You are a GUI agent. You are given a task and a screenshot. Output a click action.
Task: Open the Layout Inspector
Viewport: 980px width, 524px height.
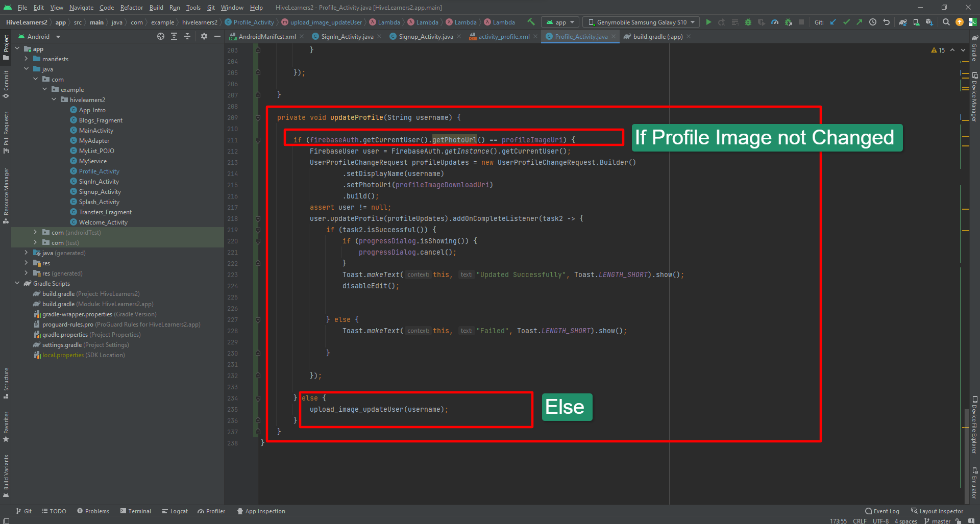[937, 511]
